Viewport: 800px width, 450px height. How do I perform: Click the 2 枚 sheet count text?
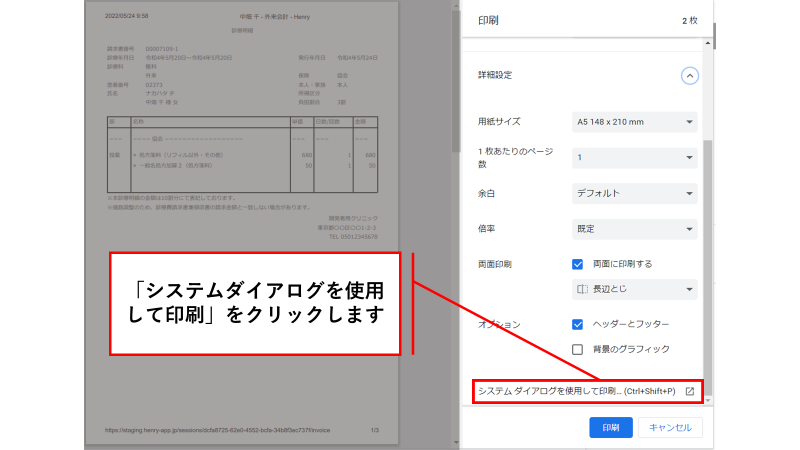(689, 20)
